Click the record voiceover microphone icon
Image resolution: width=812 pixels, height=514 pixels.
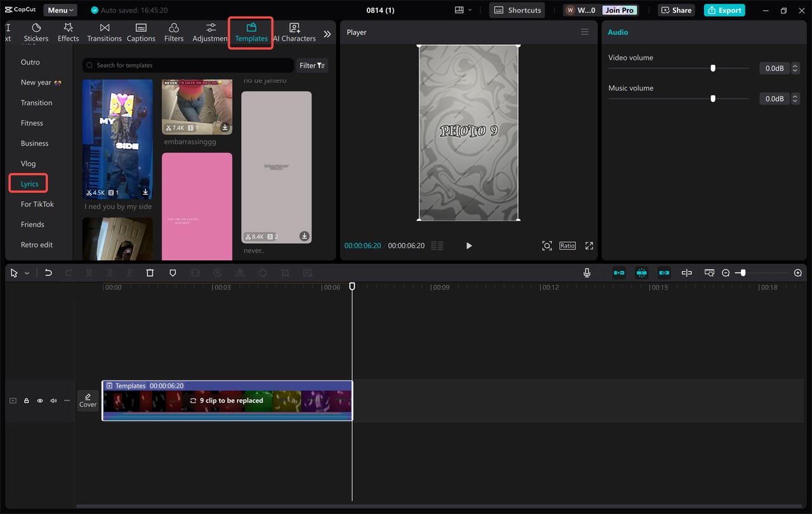click(587, 273)
